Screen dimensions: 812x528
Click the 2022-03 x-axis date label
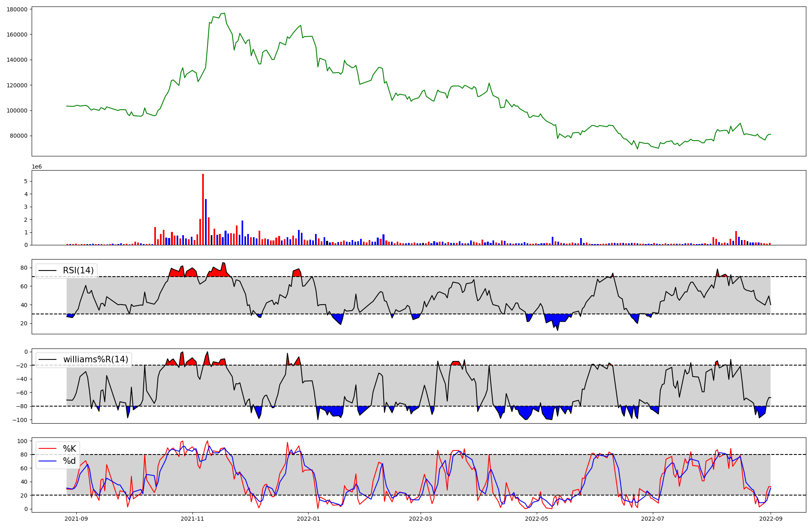coord(421,519)
